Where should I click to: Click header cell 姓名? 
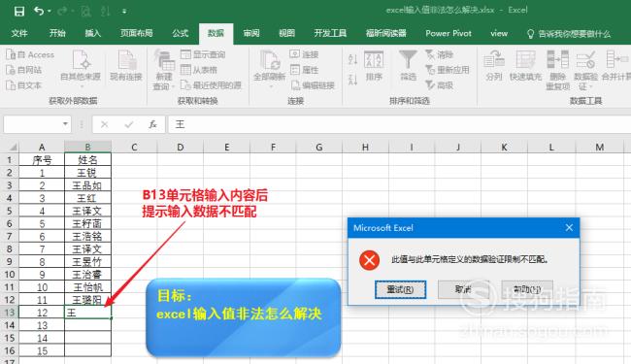point(87,160)
